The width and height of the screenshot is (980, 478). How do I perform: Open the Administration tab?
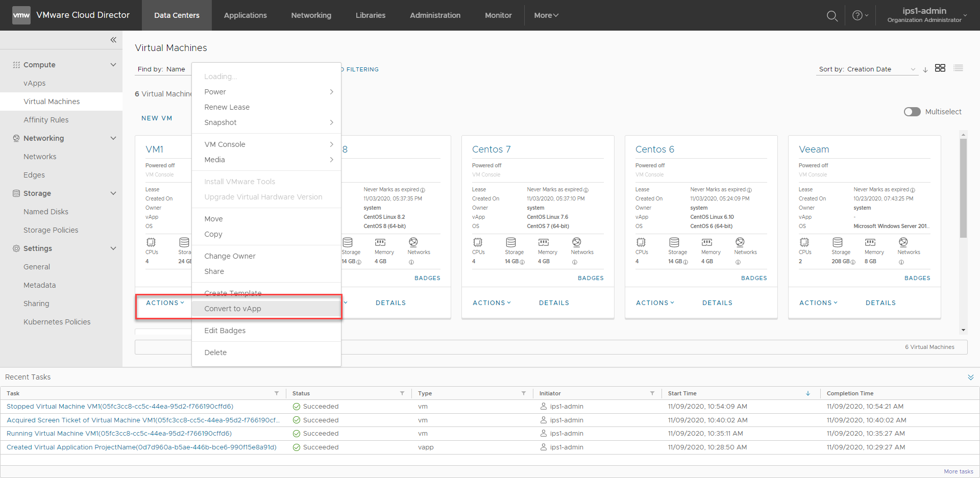coord(435,15)
